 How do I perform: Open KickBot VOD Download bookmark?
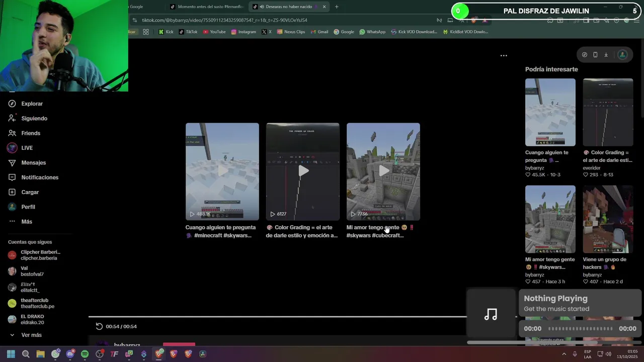pyautogui.click(x=465, y=32)
